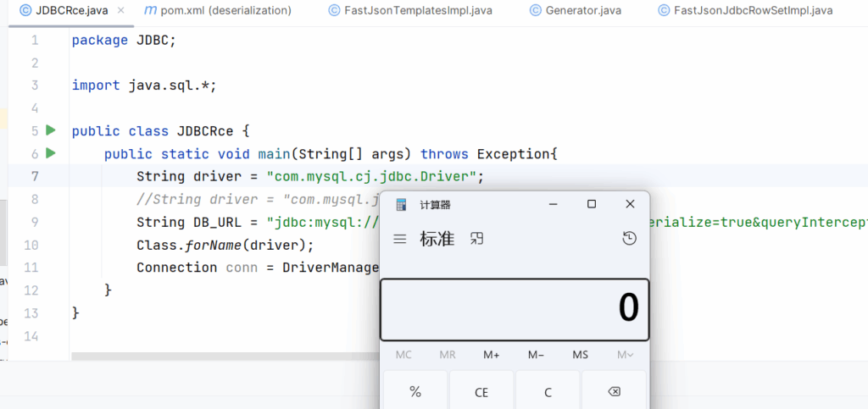Screen dimensions: 868x409
Task: Click the MS memory store button
Action: (580, 355)
